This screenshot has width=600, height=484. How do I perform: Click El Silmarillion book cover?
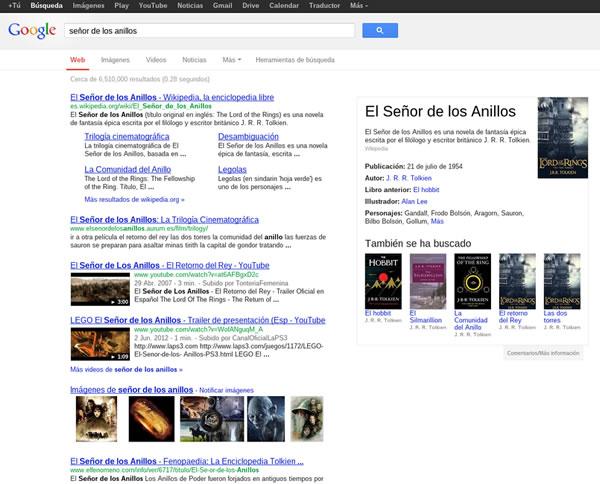tap(427, 280)
